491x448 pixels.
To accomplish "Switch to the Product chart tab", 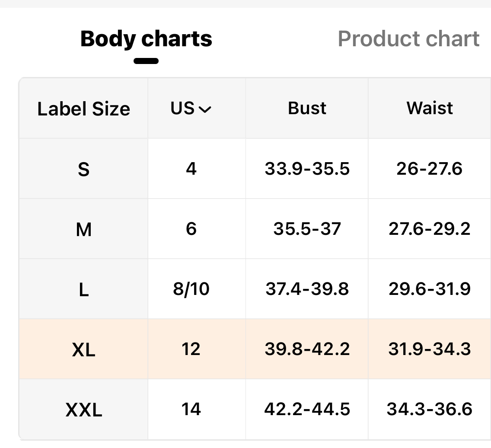I will point(408,39).
